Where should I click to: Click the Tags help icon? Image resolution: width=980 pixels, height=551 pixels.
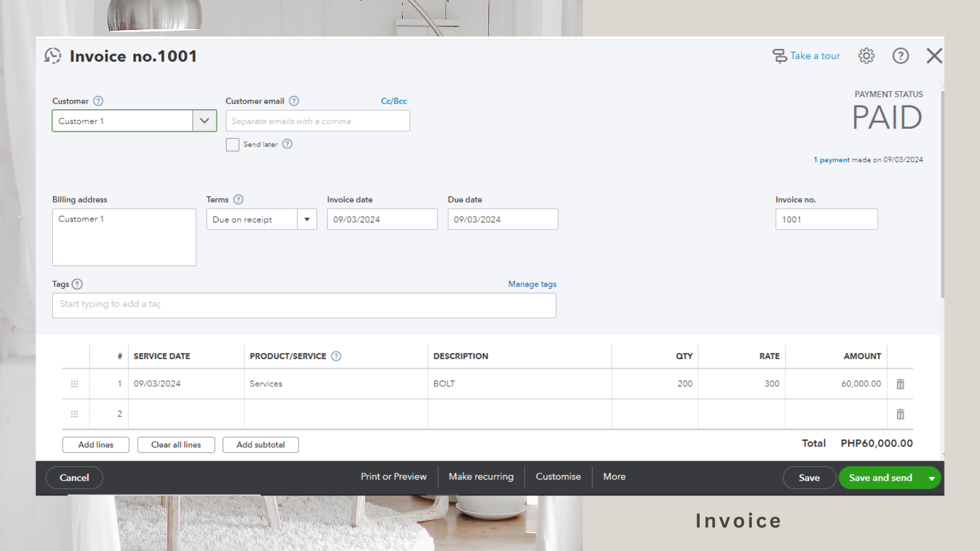[x=77, y=284]
